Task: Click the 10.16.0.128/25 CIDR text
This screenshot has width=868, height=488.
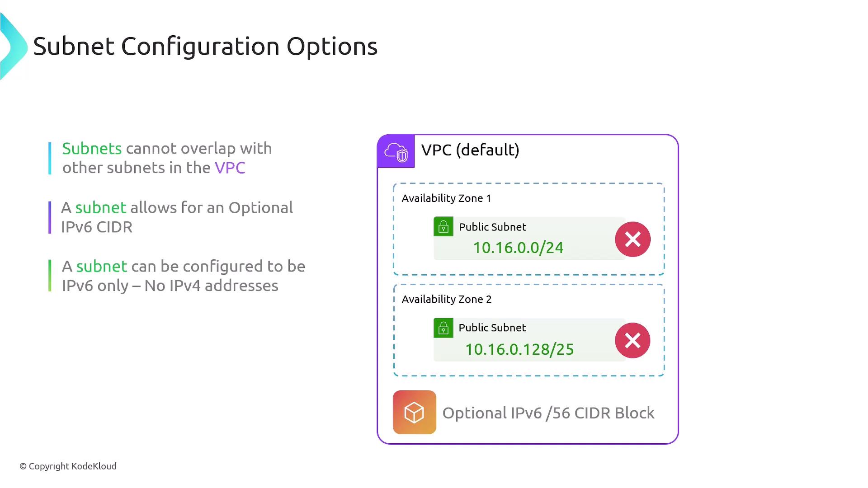Action: click(519, 349)
